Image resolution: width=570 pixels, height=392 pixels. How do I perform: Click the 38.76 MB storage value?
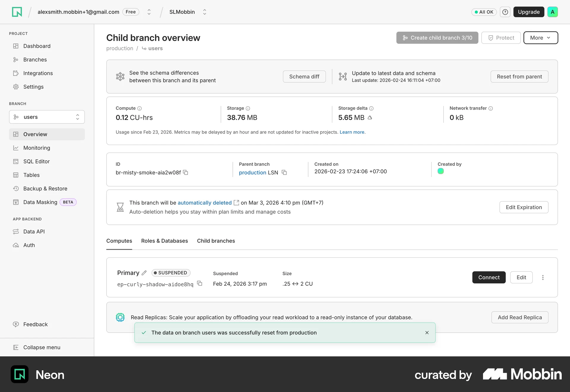tap(242, 118)
